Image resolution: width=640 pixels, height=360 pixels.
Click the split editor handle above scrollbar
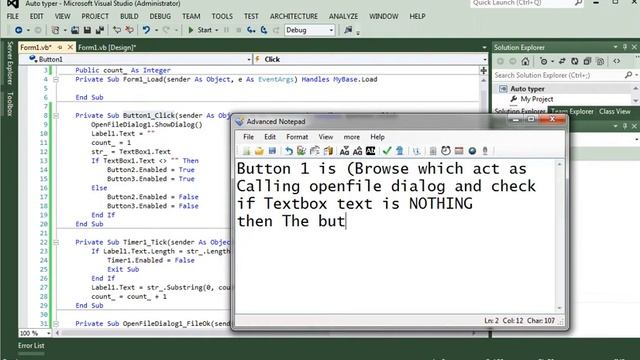484,71
